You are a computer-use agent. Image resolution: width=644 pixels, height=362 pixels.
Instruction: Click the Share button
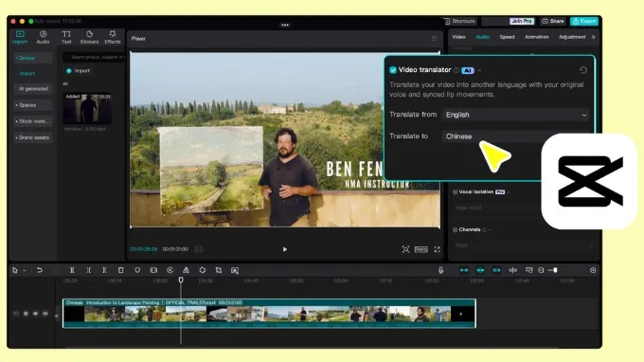point(553,21)
